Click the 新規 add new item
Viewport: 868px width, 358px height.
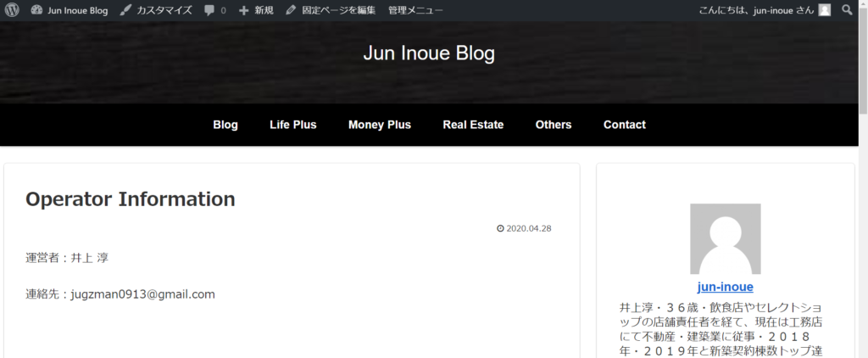pyautogui.click(x=256, y=10)
